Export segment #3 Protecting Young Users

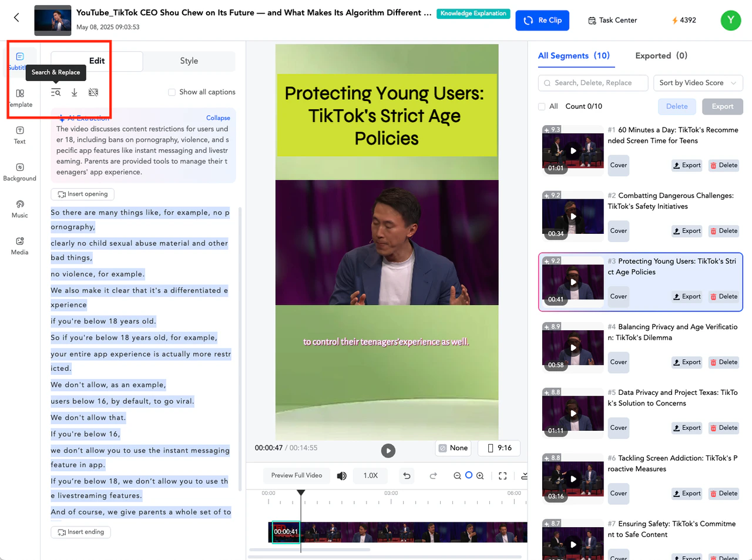tap(687, 297)
